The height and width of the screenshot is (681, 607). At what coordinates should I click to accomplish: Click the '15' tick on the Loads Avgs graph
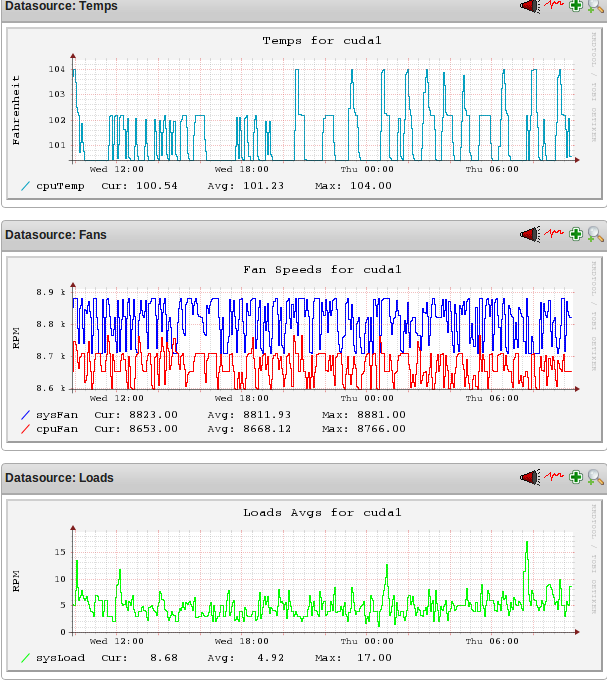60,552
